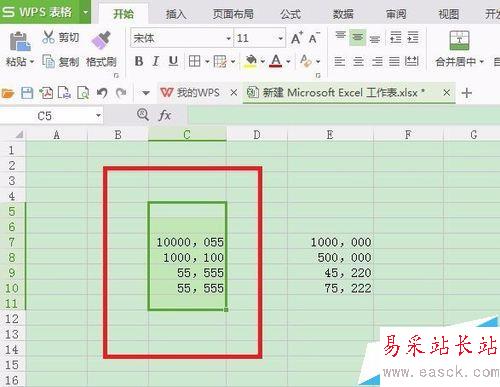Center text horizontally
Screen dimensions: 500x387
358,61
